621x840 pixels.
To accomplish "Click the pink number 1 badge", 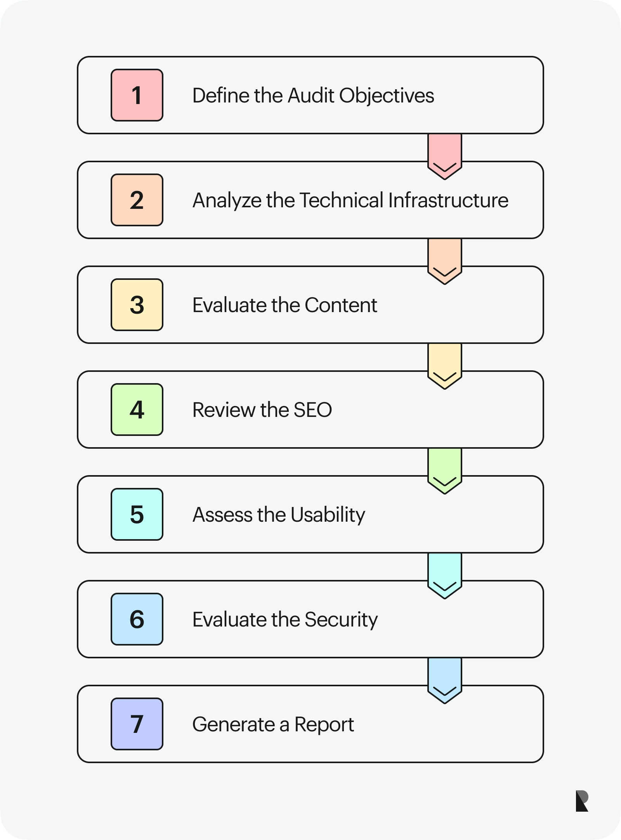I will click(137, 95).
